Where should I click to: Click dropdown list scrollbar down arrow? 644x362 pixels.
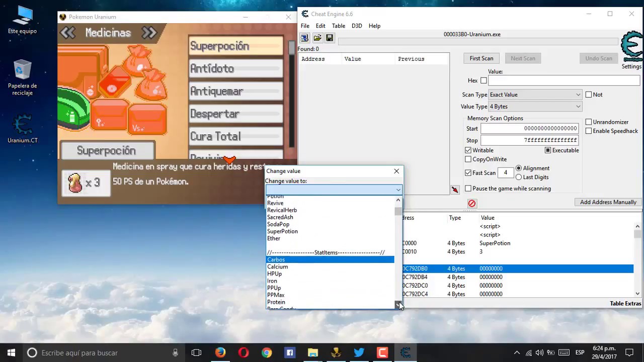[x=398, y=305]
